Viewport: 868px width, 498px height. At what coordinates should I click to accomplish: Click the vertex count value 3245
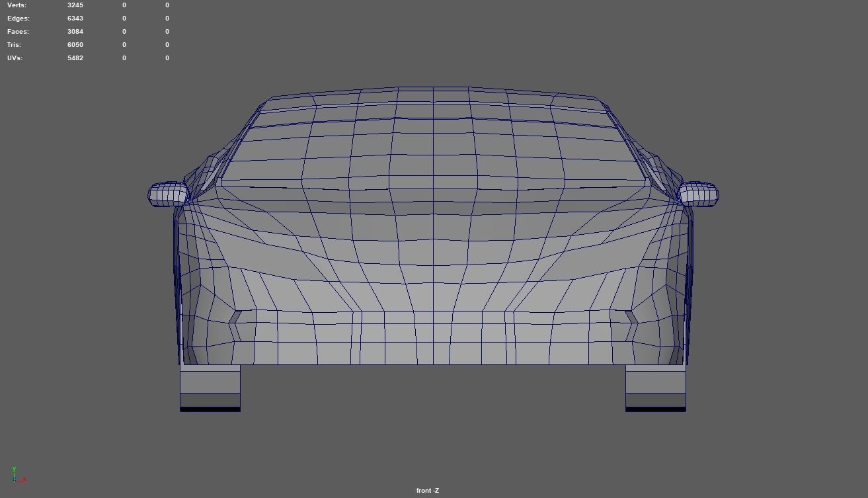coord(75,5)
